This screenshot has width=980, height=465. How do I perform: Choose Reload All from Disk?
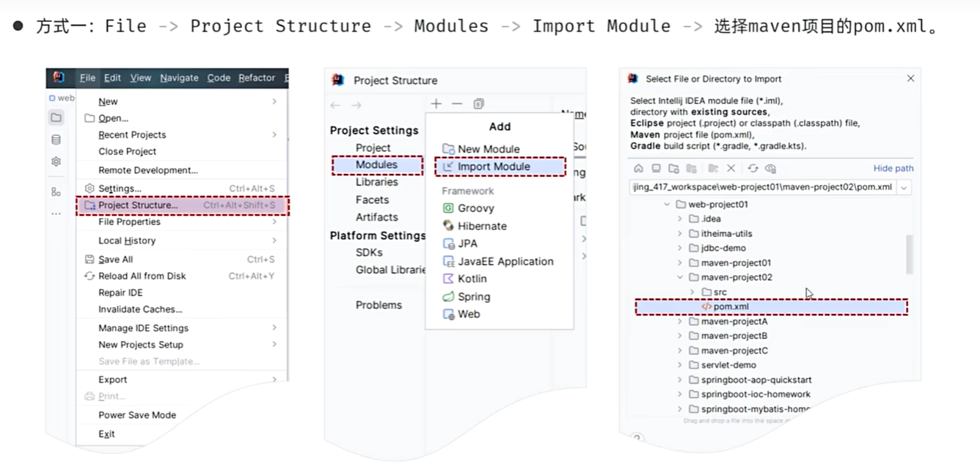point(183,276)
